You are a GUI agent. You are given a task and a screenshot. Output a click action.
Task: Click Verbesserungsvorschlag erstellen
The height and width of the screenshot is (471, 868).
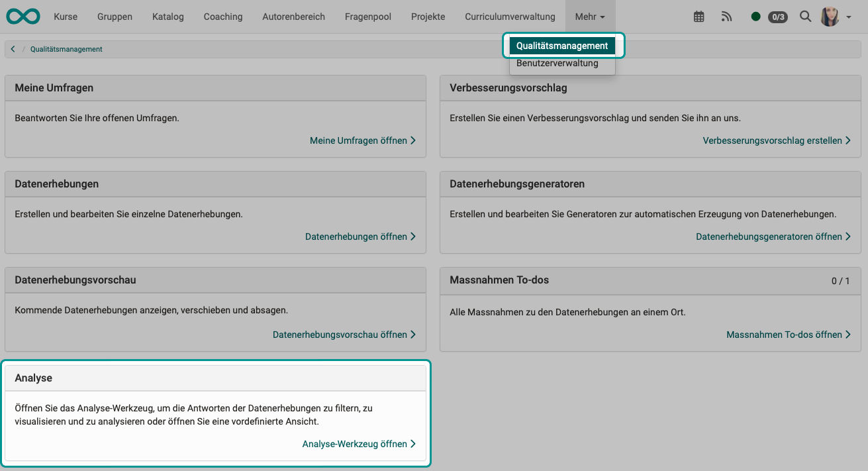point(772,140)
